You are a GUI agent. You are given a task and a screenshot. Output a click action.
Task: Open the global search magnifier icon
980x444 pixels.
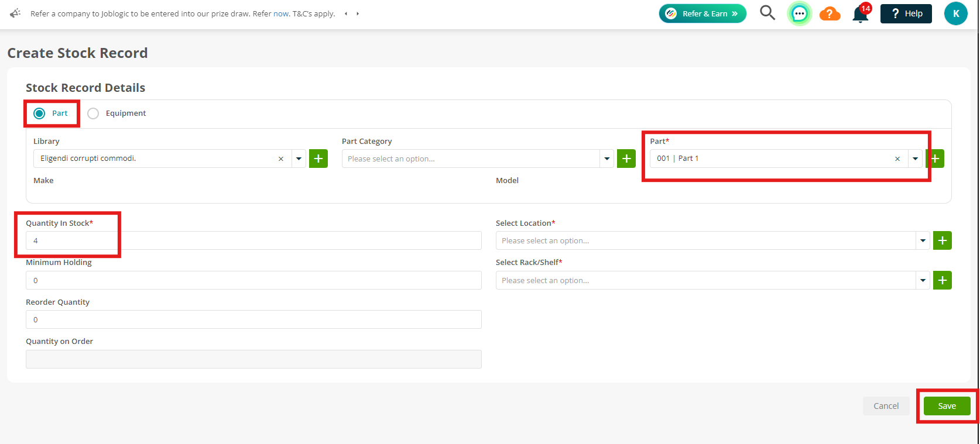767,13
